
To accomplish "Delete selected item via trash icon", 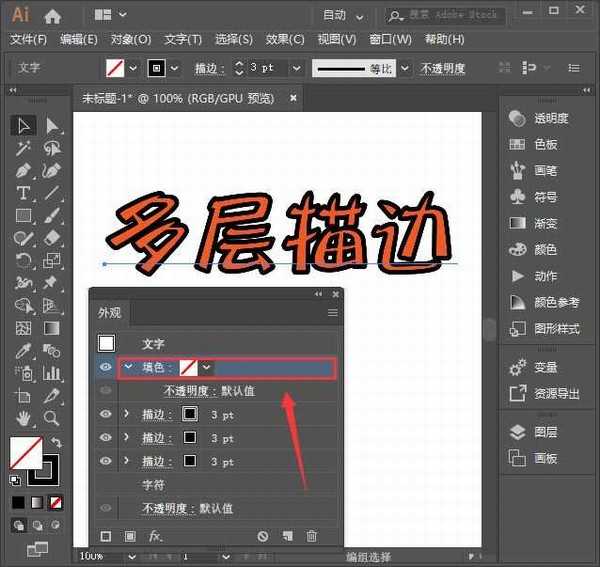I will point(311,536).
